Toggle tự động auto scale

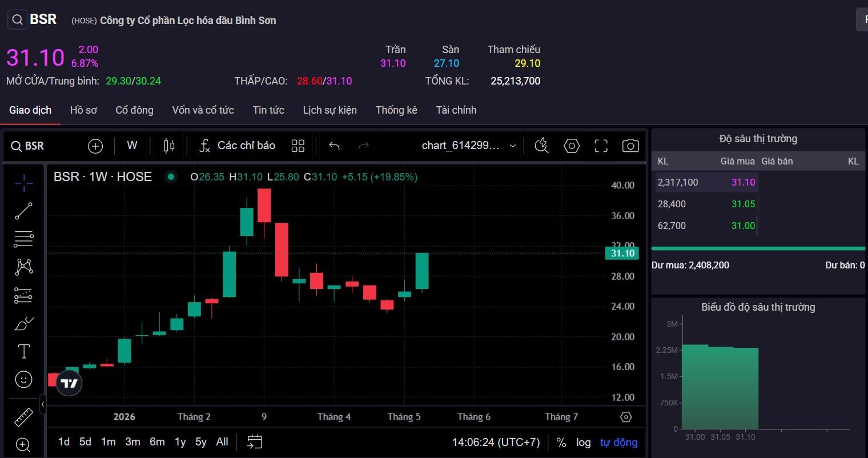[618, 442]
